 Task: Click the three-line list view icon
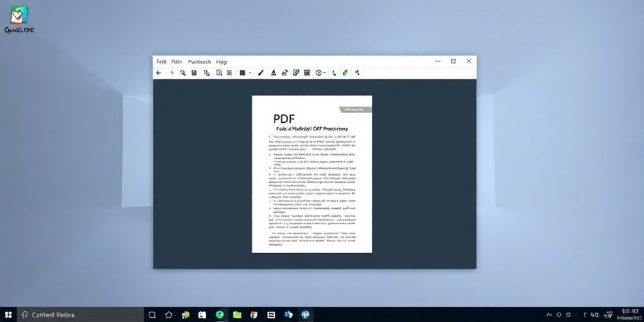click(x=229, y=73)
